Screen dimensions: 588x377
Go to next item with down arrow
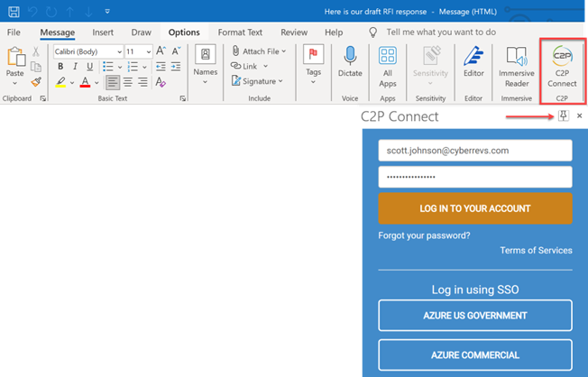pos(88,12)
